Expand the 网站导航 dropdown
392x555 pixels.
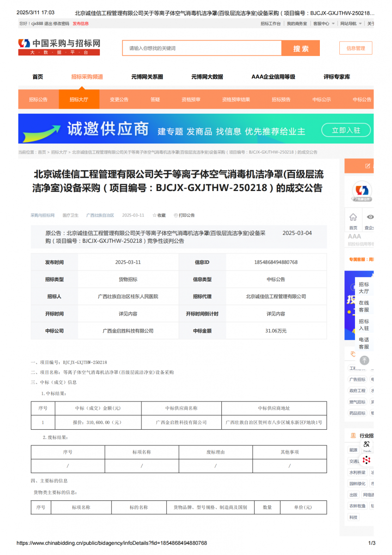[351, 24]
